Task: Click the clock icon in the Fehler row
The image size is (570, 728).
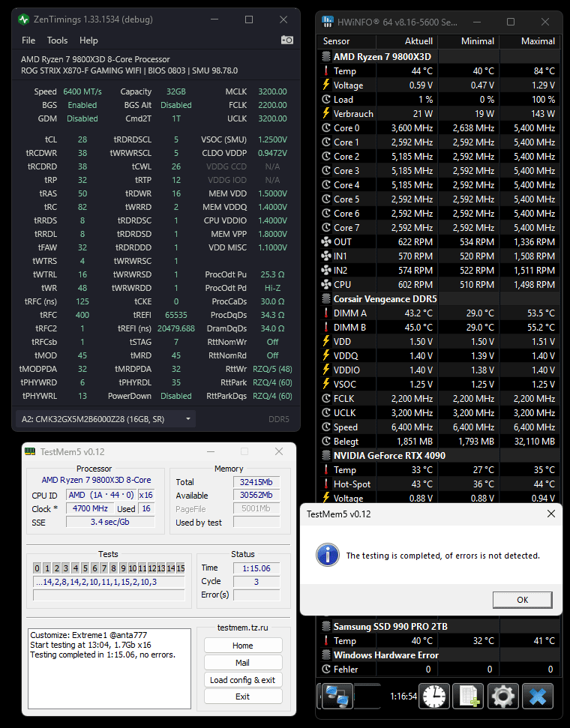Action: coord(326,669)
